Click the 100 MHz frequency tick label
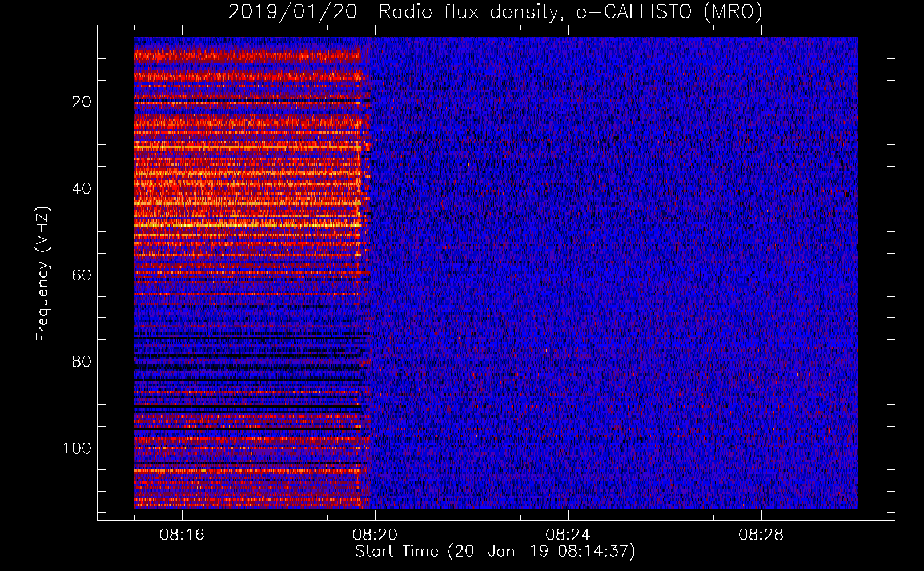The image size is (924, 571). (x=77, y=448)
